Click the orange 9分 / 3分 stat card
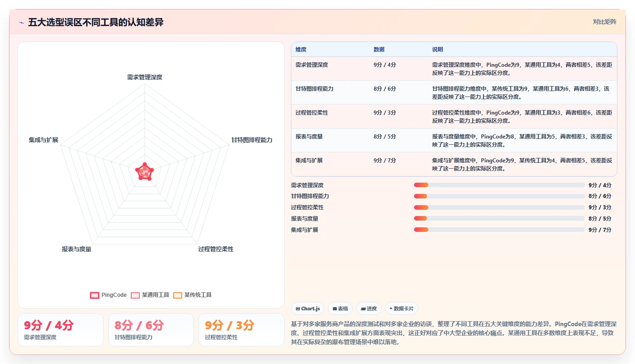Viewport: 635px width, 364px height. (x=241, y=330)
